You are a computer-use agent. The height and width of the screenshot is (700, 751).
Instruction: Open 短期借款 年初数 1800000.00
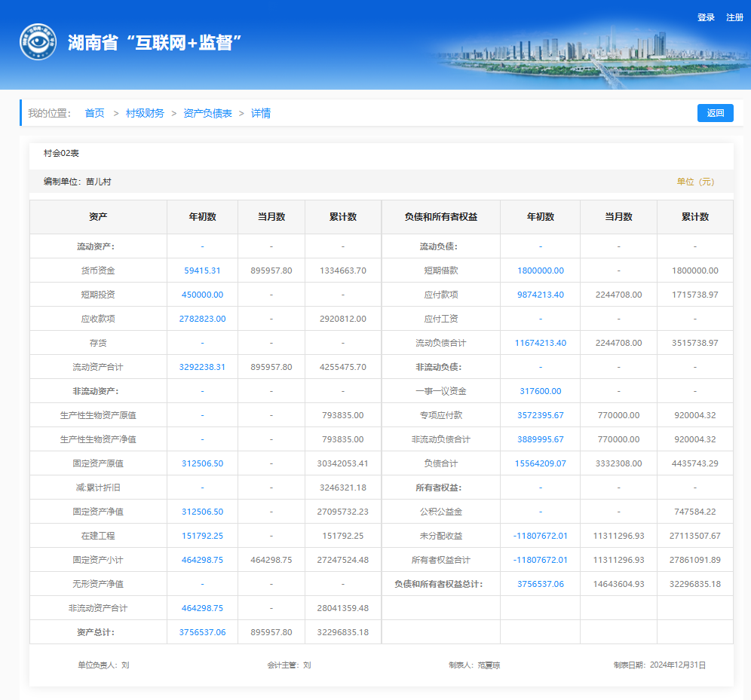[x=541, y=271]
